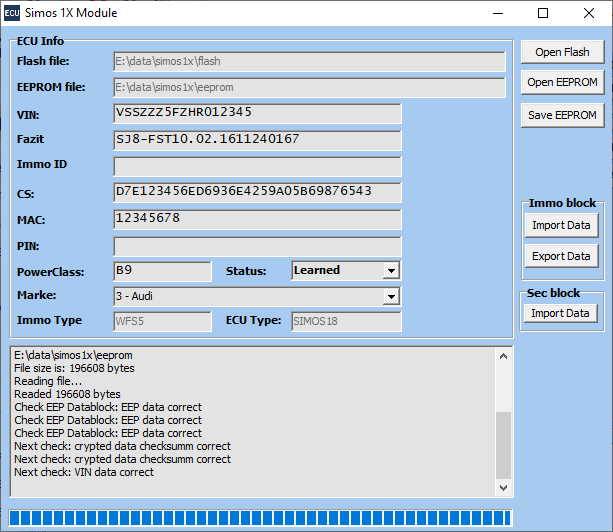Click the MAC field containing 12345678
The width and height of the screenshot is (613, 532).
click(x=257, y=218)
